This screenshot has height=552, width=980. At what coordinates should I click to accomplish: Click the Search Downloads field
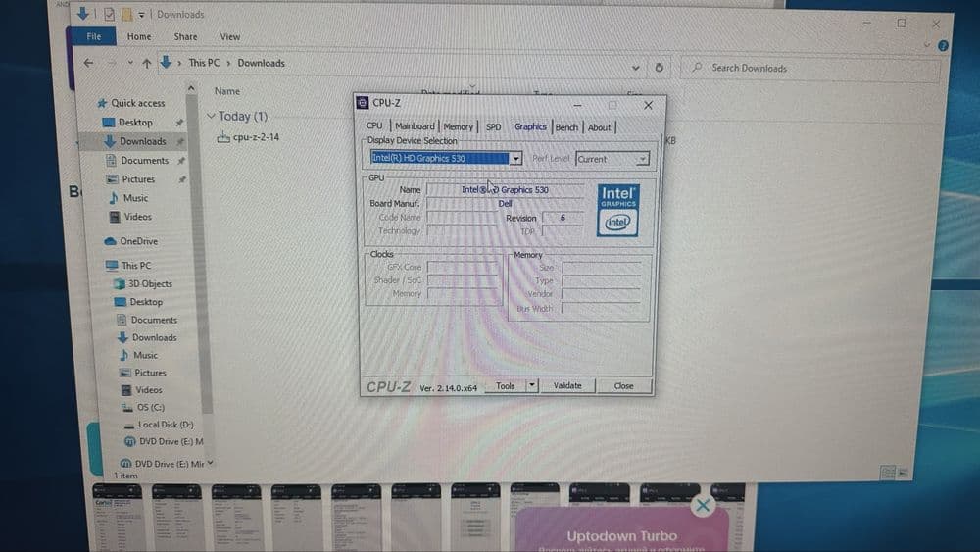[x=810, y=68]
